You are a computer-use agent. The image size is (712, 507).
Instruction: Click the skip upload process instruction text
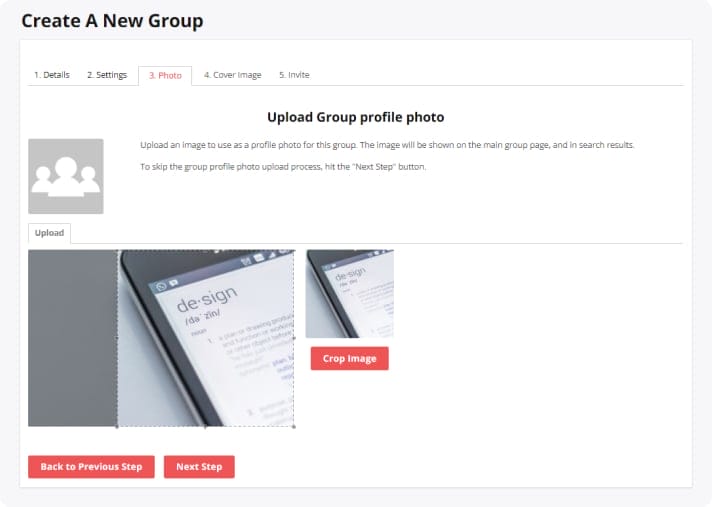283,167
